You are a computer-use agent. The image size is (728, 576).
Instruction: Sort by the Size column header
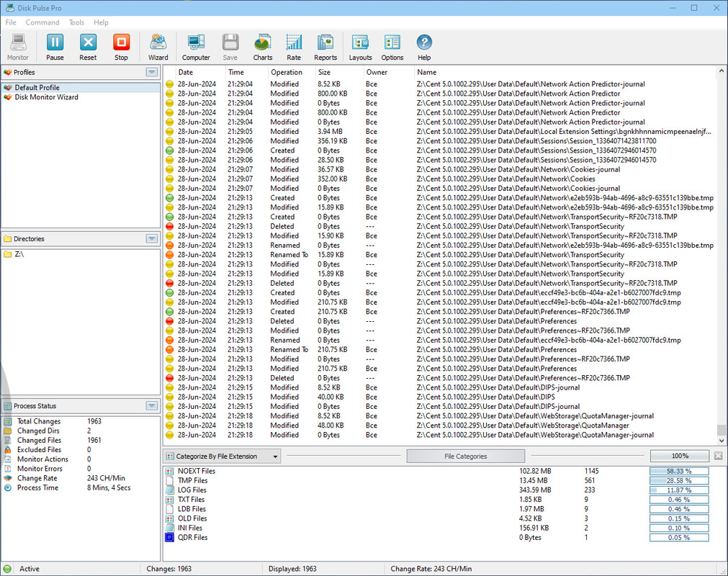[339, 72]
